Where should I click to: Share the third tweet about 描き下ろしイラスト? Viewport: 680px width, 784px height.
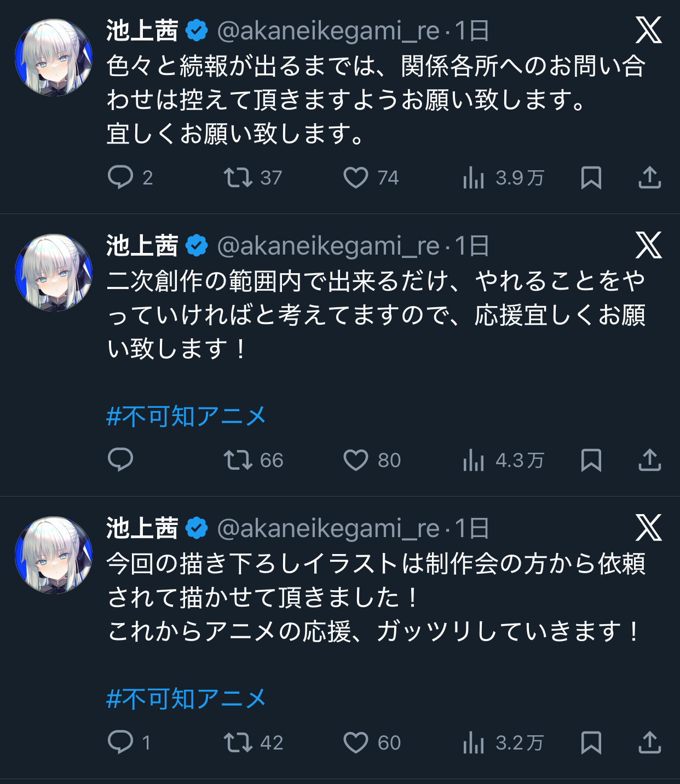pos(649,742)
